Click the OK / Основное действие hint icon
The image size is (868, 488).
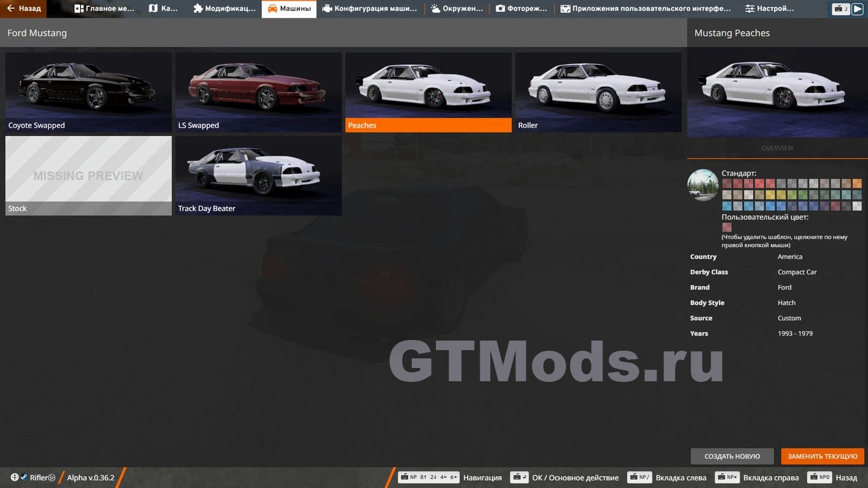tap(519, 477)
